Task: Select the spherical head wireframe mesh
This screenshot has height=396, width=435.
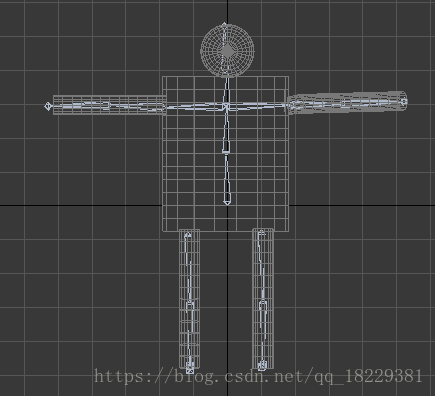Action: (227, 51)
